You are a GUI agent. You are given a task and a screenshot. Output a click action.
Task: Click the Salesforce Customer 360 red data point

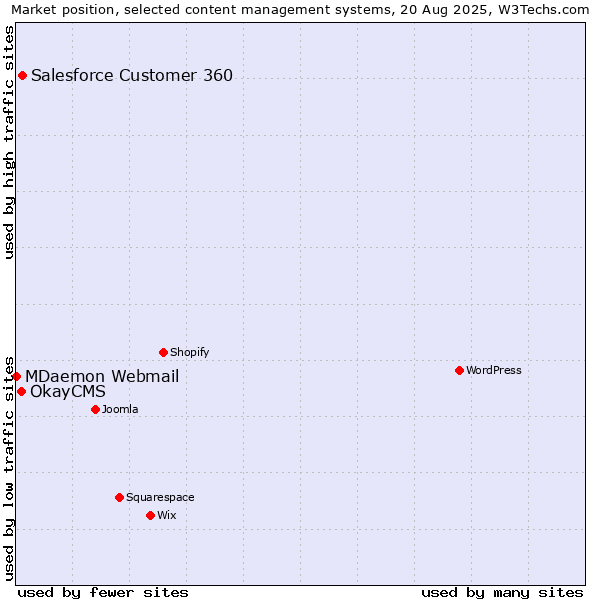pyautogui.click(x=23, y=75)
